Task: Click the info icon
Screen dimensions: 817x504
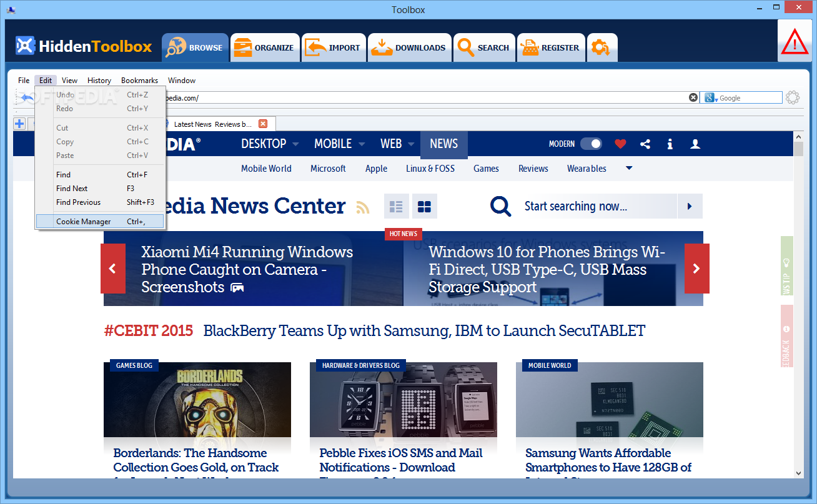Action: pyautogui.click(x=670, y=144)
